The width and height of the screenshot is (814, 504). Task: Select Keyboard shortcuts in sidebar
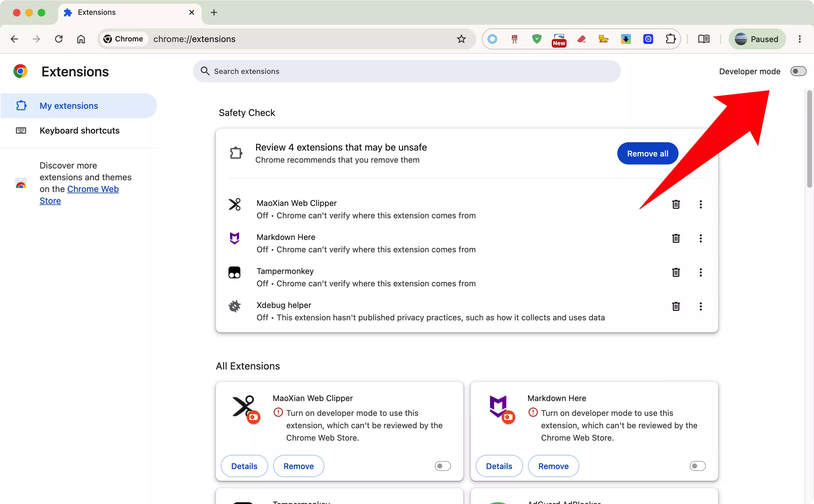pyautogui.click(x=79, y=130)
